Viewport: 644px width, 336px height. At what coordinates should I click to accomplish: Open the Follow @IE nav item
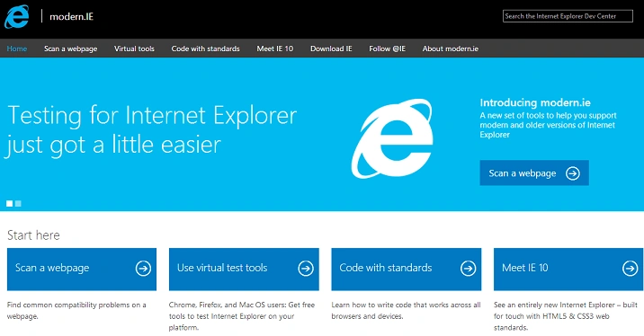click(388, 49)
